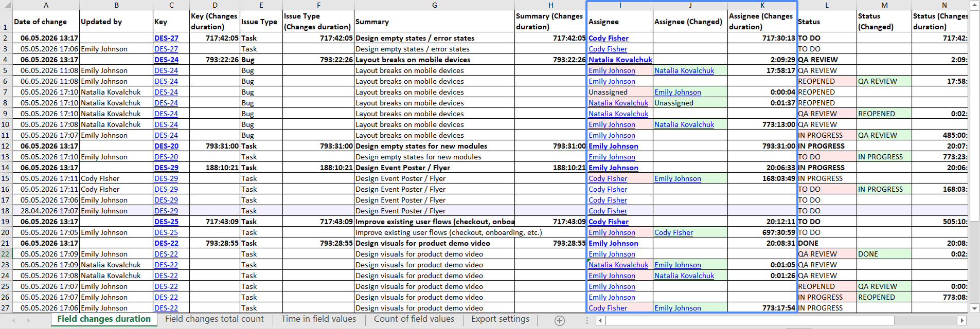Image resolution: width=980 pixels, height=329 pixels.
Task: Select column C header
Action: (x=171, y=5)
